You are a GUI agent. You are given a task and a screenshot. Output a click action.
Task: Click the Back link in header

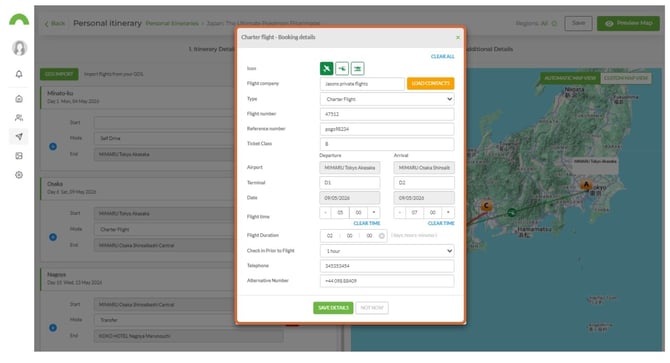55,23
